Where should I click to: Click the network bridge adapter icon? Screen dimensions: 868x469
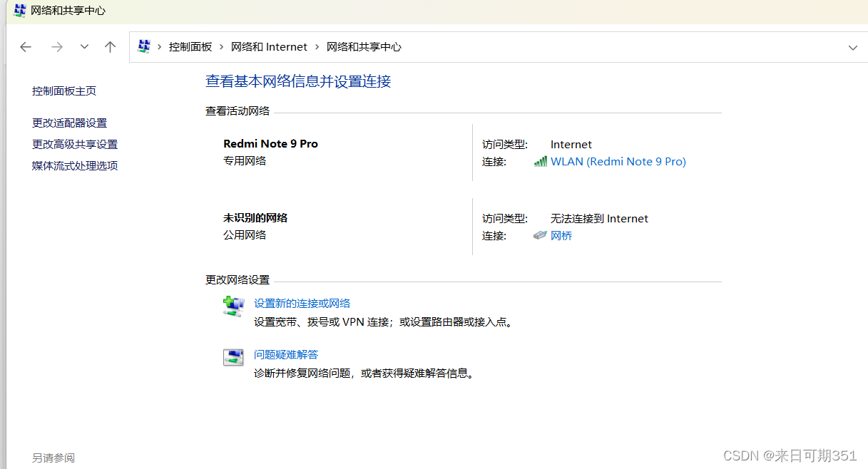(540, 235)
